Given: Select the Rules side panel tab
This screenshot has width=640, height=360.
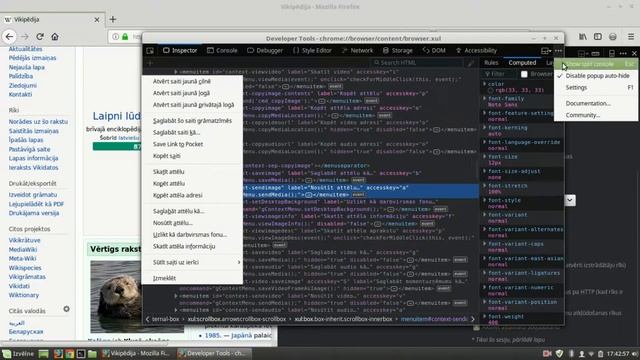Looking at the screenshot, I should (491, 63).
